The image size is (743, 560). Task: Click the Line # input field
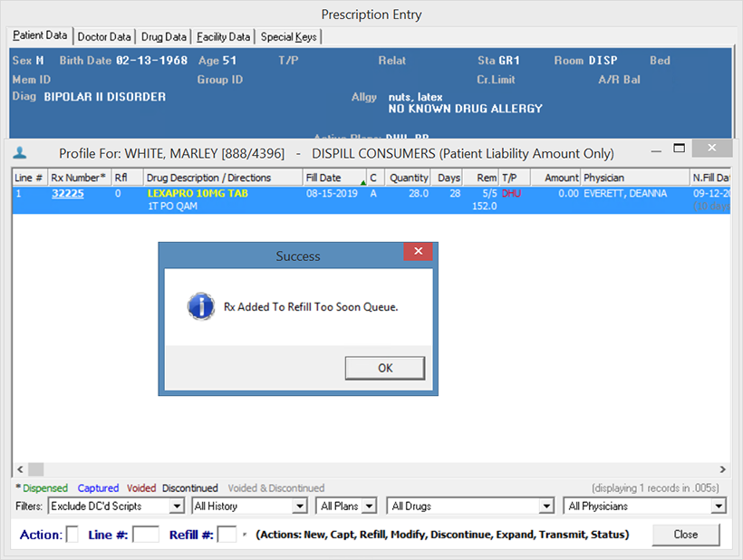tap(146, 535)
